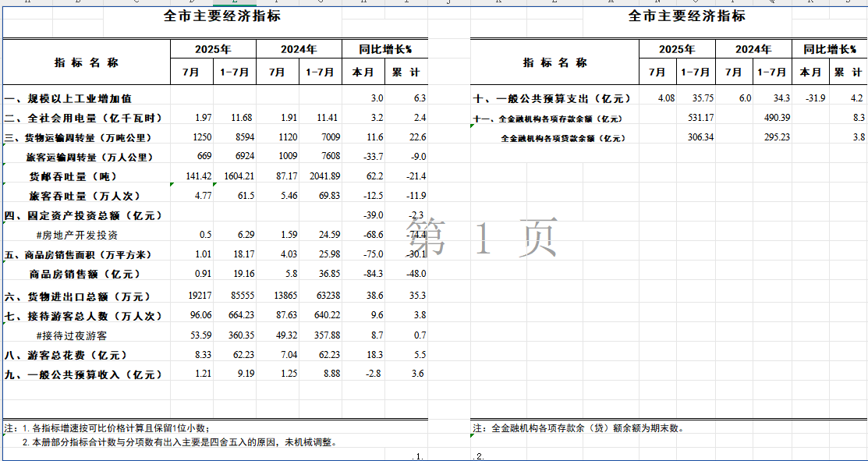Select row label #房地产开发投资

77,236
